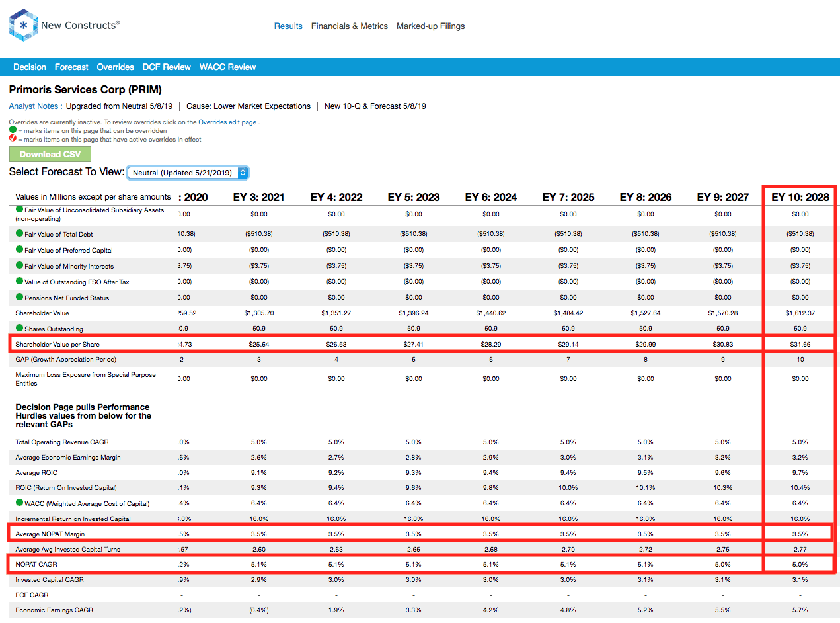Click the Incremental Return on Invested Capital label

pos(73,519)
